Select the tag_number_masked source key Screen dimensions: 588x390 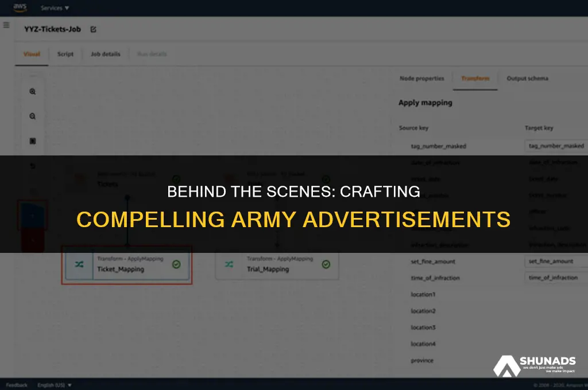coord(438,146)
